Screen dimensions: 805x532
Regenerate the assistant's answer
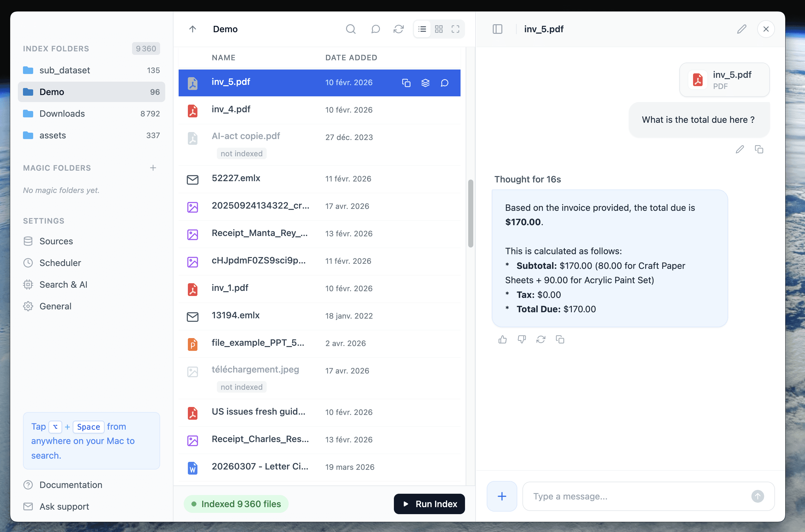tap(540, 339)
